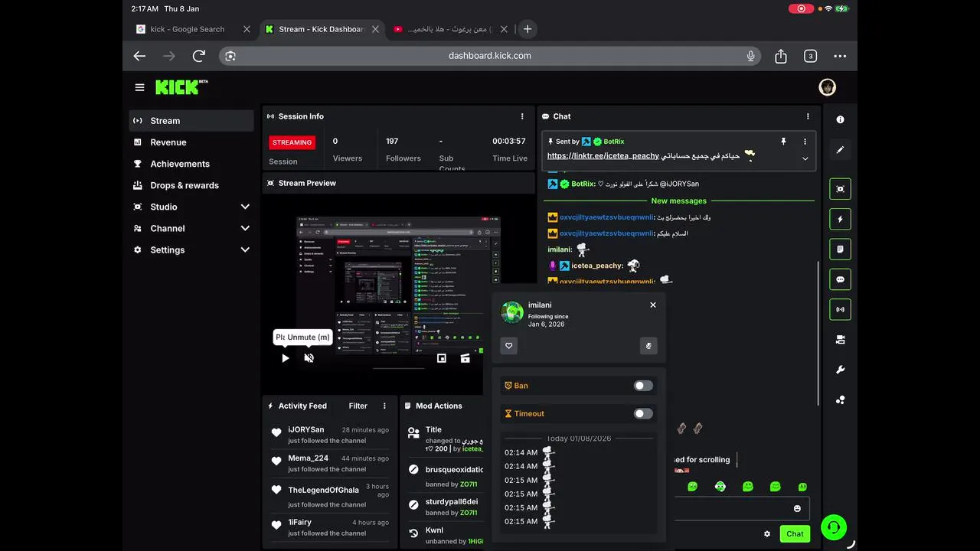Click the pencil edit icon in right sidebar
Image resolution: width=980 pixels, height=551 pixels.
click(840, 150)
